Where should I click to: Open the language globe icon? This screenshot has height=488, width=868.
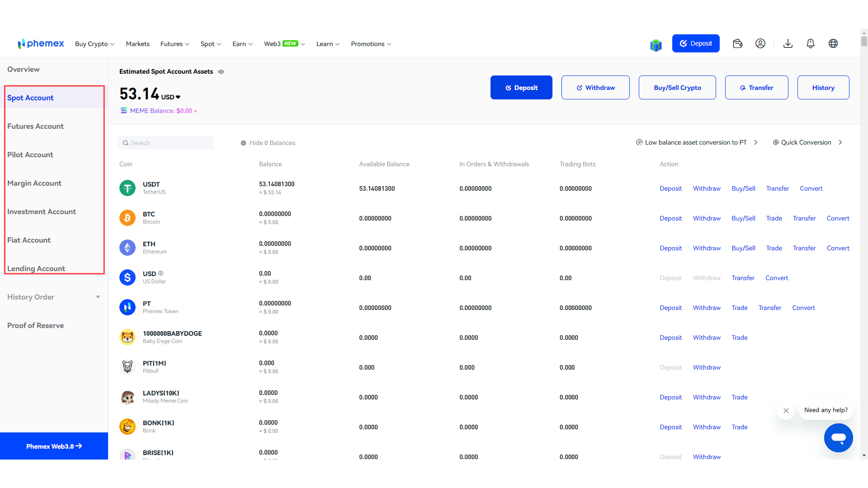click(x=833, y=43)
